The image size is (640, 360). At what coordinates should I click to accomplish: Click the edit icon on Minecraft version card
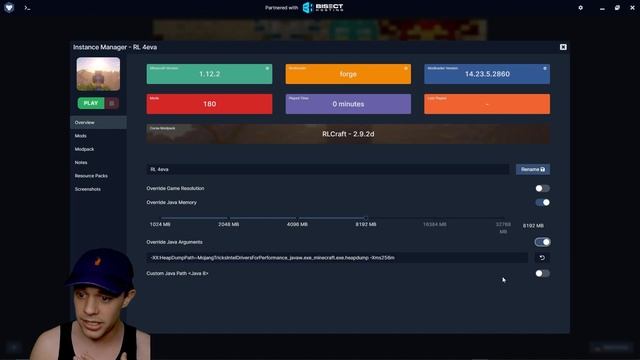click(267, 68)
